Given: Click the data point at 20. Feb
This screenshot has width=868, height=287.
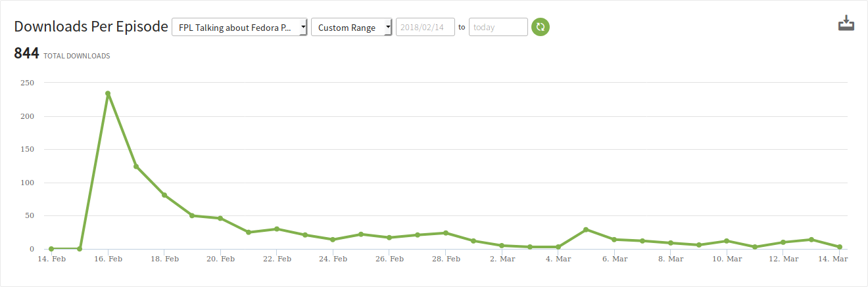Looking at the screenshot, I should (x=220, y=218).
